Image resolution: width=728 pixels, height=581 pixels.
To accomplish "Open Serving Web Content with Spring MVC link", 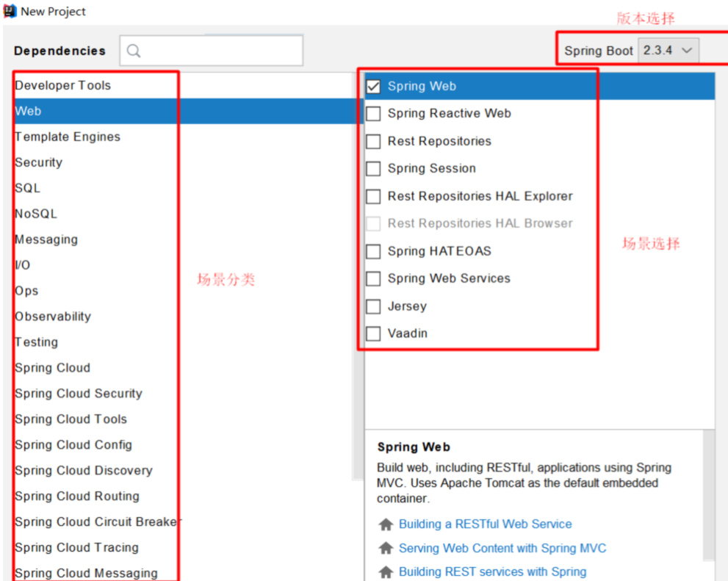I will coord(502,548).
